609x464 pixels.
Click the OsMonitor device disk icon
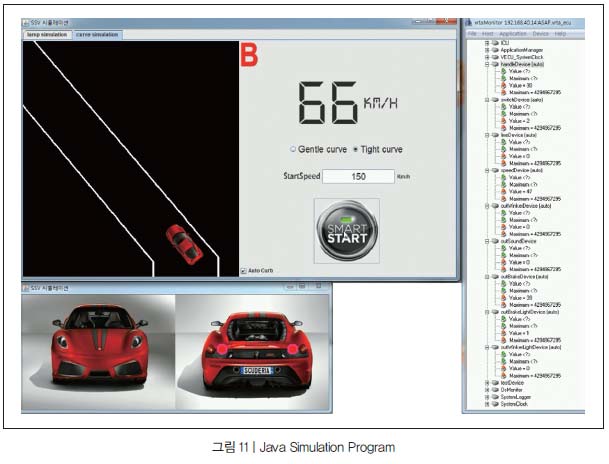point(495,390)
